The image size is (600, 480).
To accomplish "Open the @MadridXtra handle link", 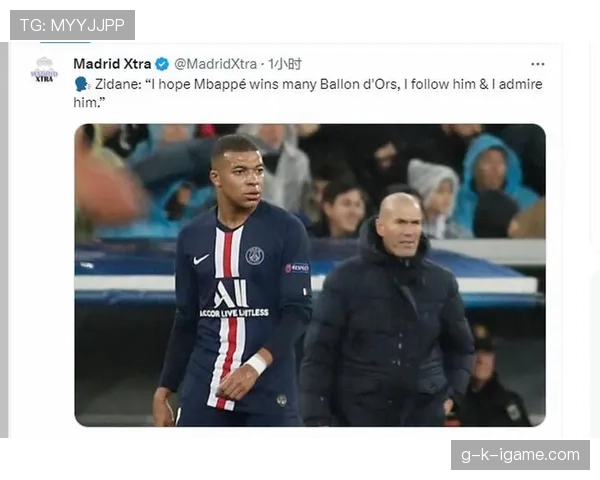I will click(x=215, y=64).
